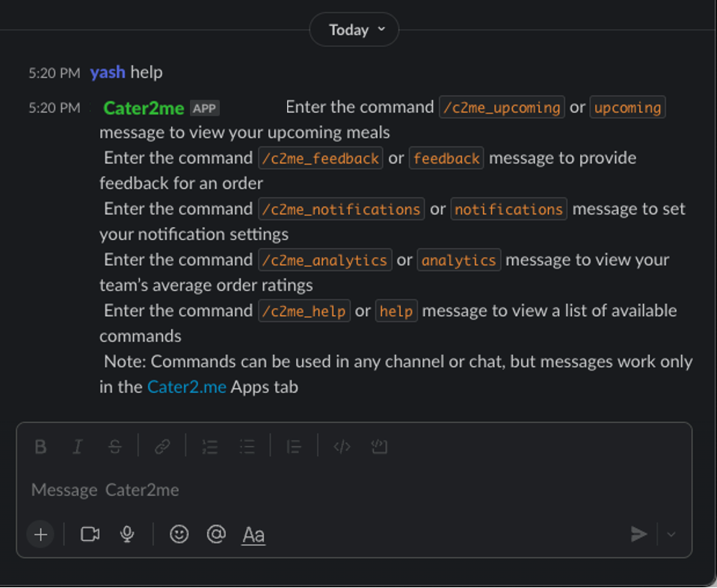Click the feedback code keyword
The width and height of the screenshot is (717, 588).
(x=446, y=158)
